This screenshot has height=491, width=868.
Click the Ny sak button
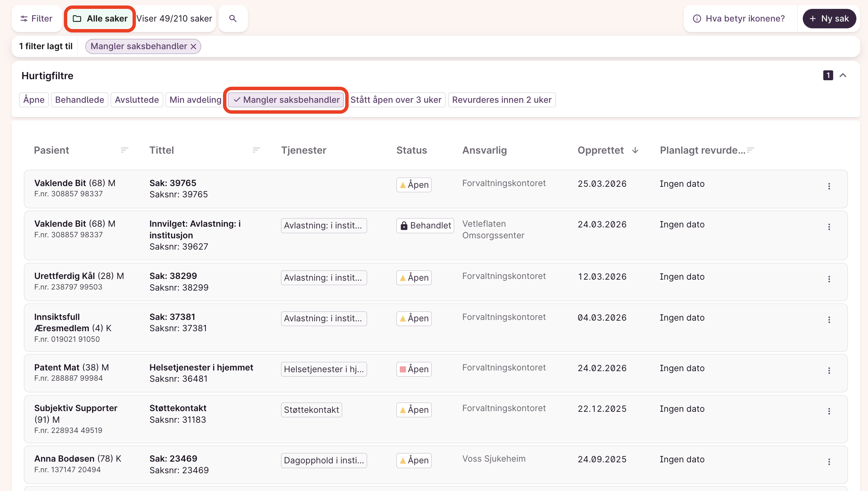click(x=829, y=18)
